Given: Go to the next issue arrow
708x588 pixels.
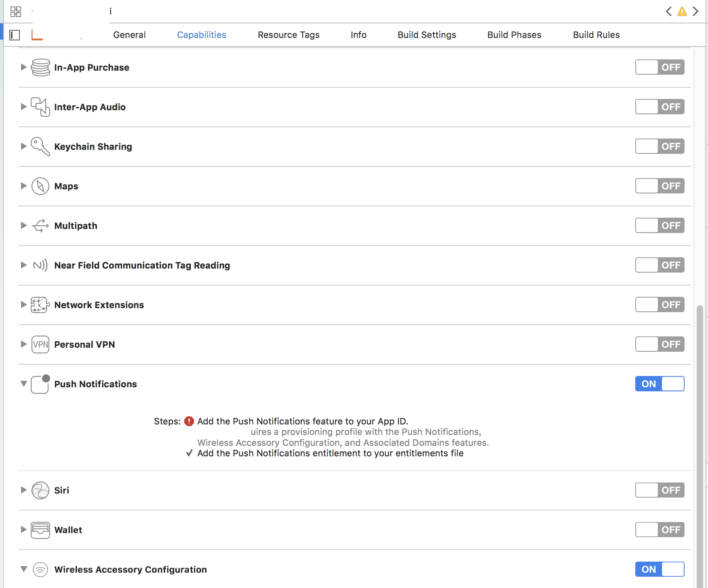Looking at the screenshot, I should click(695, 12).
